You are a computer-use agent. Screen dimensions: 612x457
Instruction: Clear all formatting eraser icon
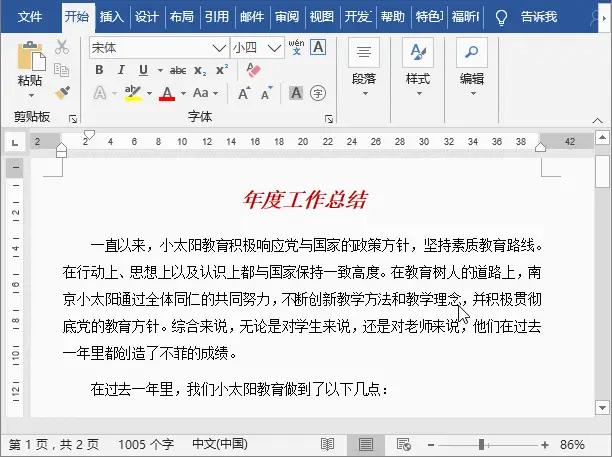point(253,70)
